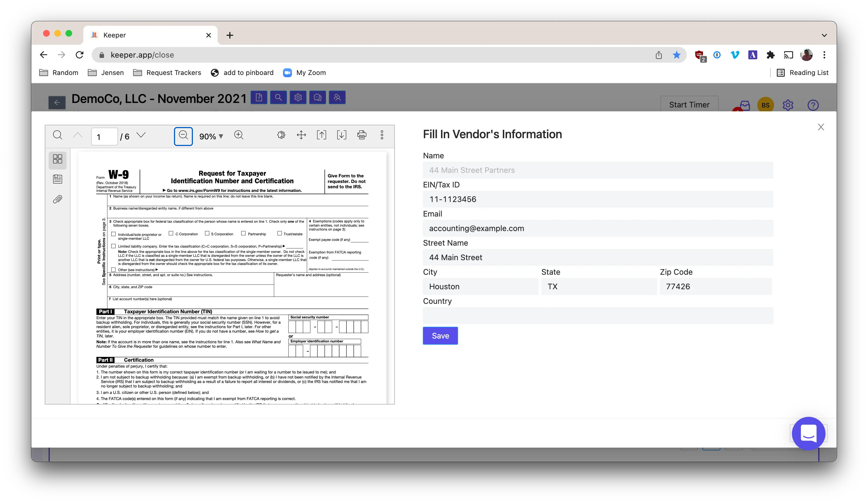
Task: Click the empty Country field
Action: (x=598, y=316)
